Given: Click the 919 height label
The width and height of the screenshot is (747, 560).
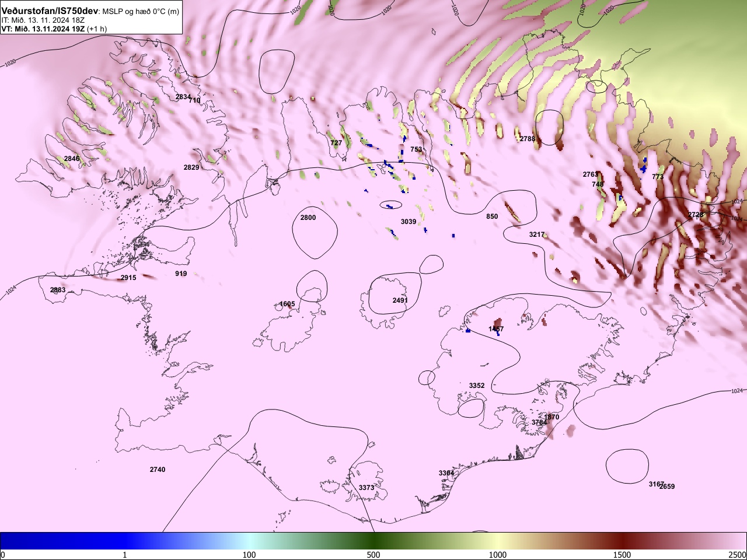Looking at the screenshot, I should coord(181,274).
